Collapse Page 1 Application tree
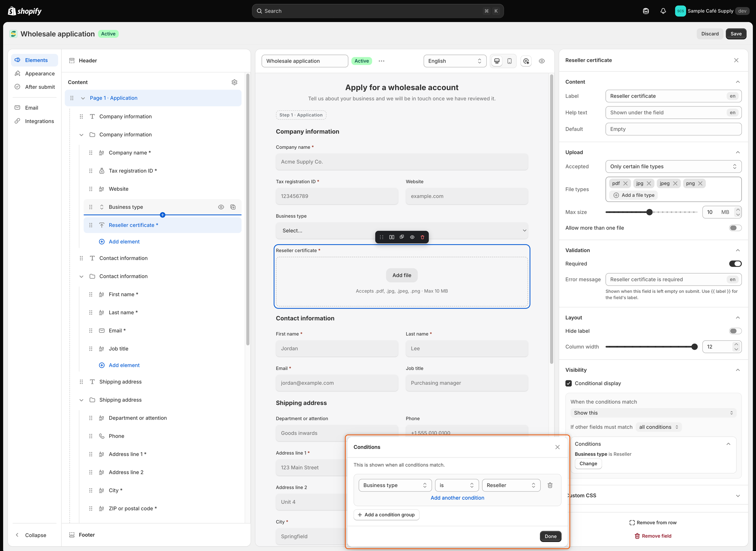 [x=83, y=98]
